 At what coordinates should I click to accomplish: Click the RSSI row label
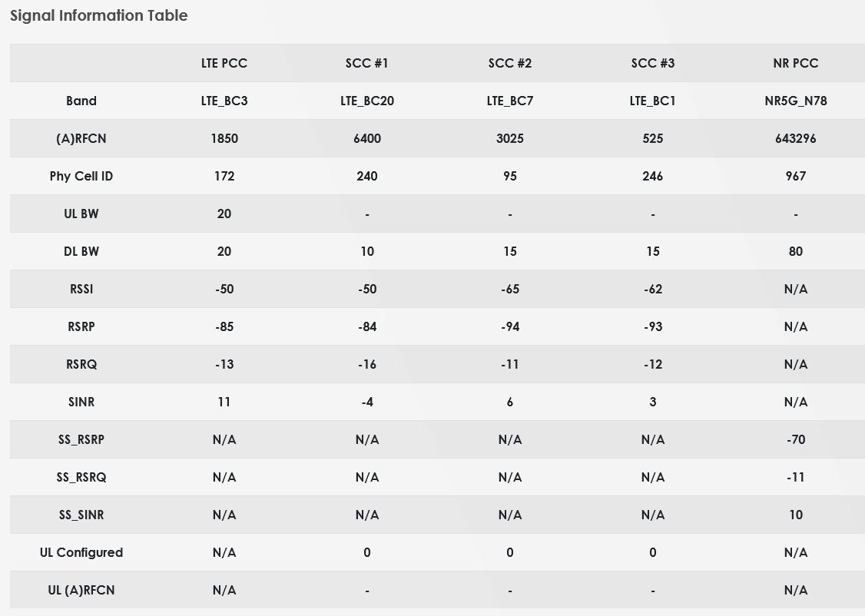point(81,289)
